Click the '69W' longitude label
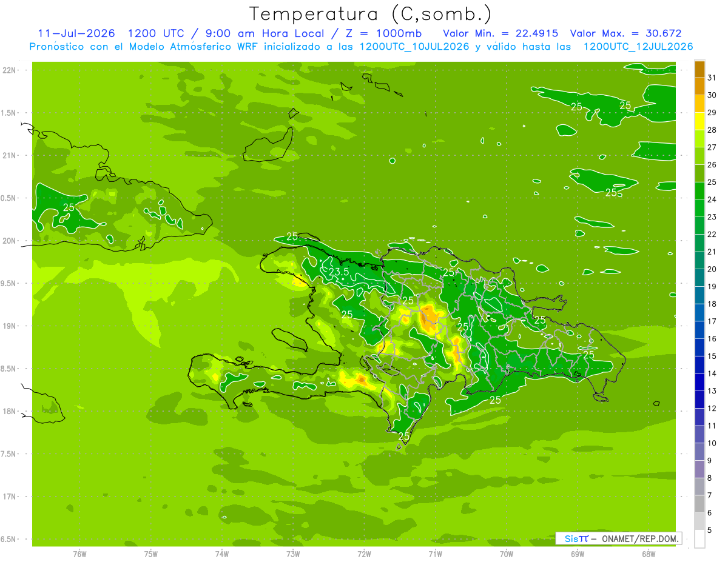This screenshot has width=728, height=562. point(578,554)
